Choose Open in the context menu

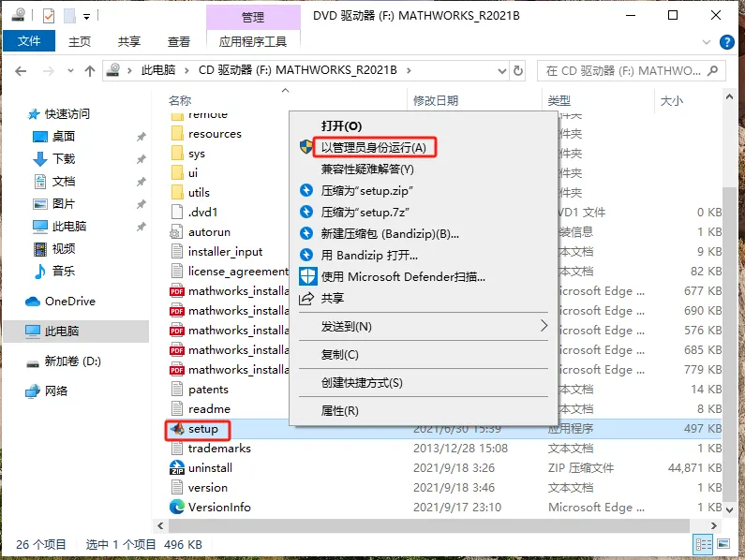tap(341, 125)
